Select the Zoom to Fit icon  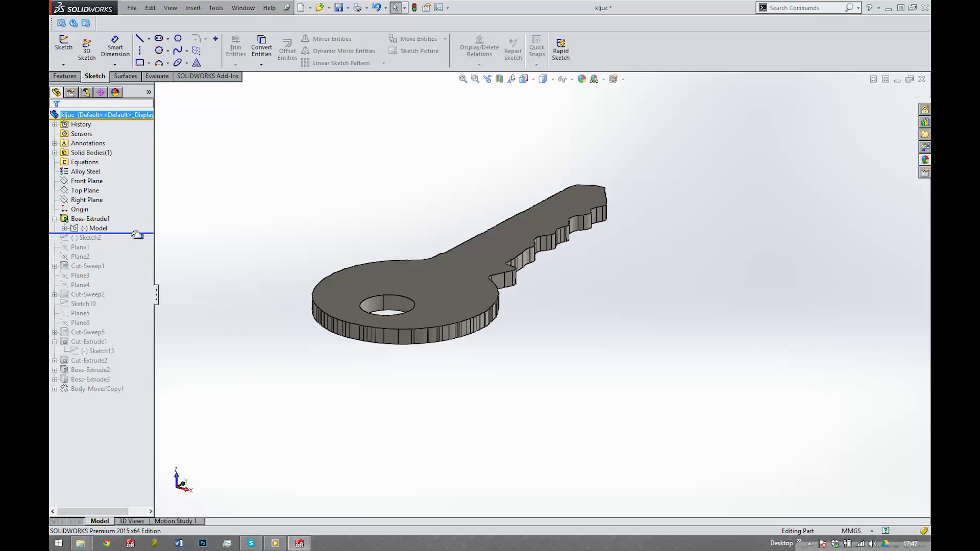pos(462,79)
